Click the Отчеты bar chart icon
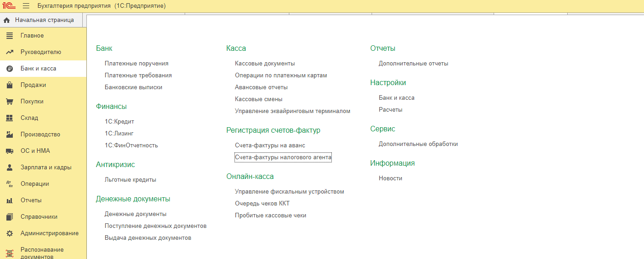This screenshot has height=259, width=644. pos(10,200)
